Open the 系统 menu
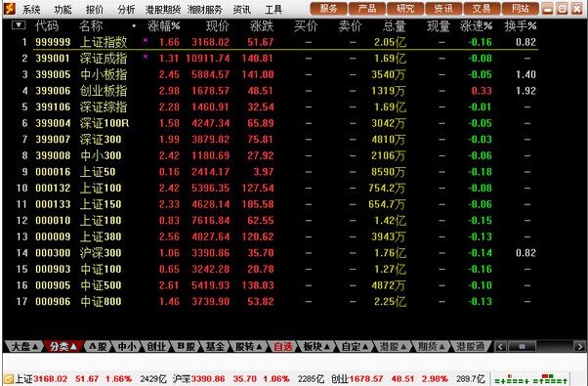This screenshot has height=386, width=588. (31, 9)
